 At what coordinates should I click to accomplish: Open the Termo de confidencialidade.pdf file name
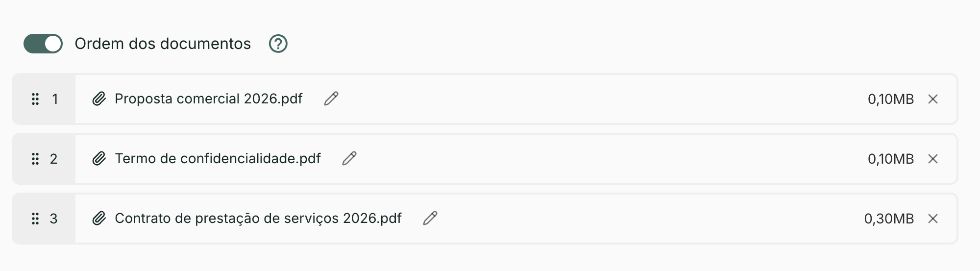coord(218,159)
